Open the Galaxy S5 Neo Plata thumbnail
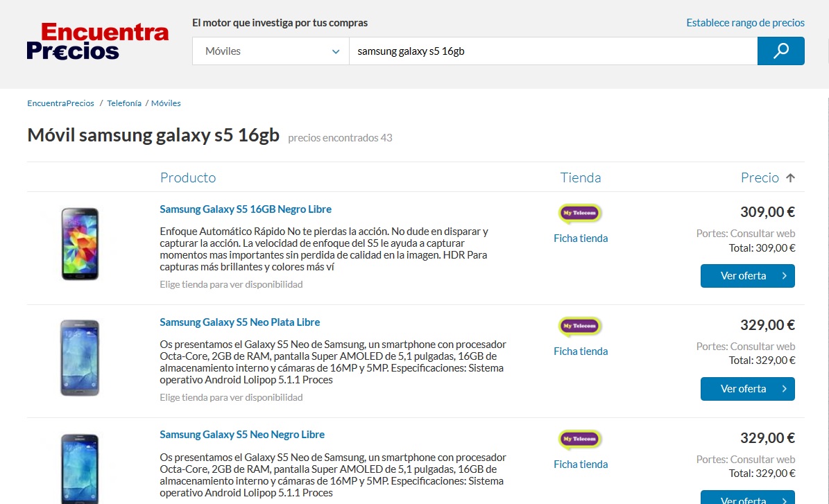This screenshot has width=829, height=504. click(80, 357)
